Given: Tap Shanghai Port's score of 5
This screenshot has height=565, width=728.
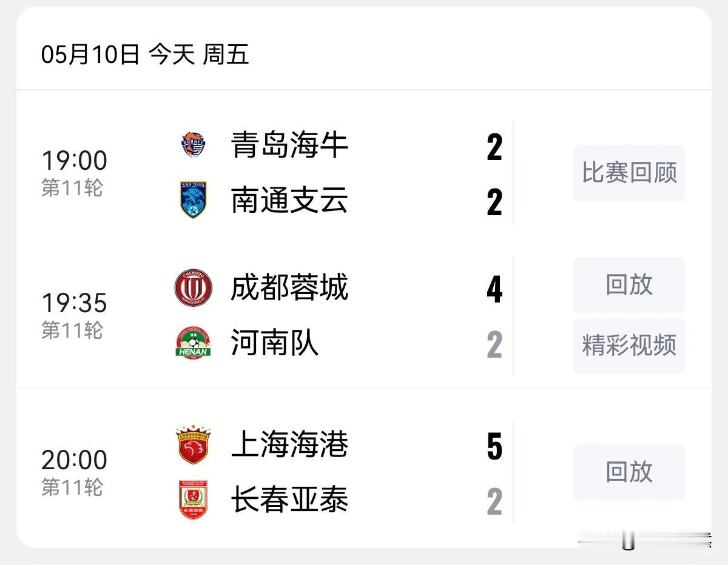Looking at the screenshot, I should point(494,447).
